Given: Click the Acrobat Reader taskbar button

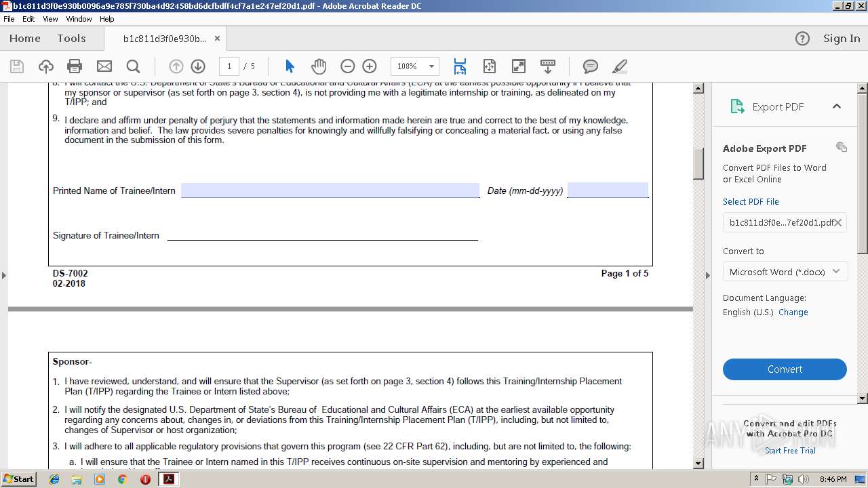Looking at the screenshot, I should [x=168, y=479].
